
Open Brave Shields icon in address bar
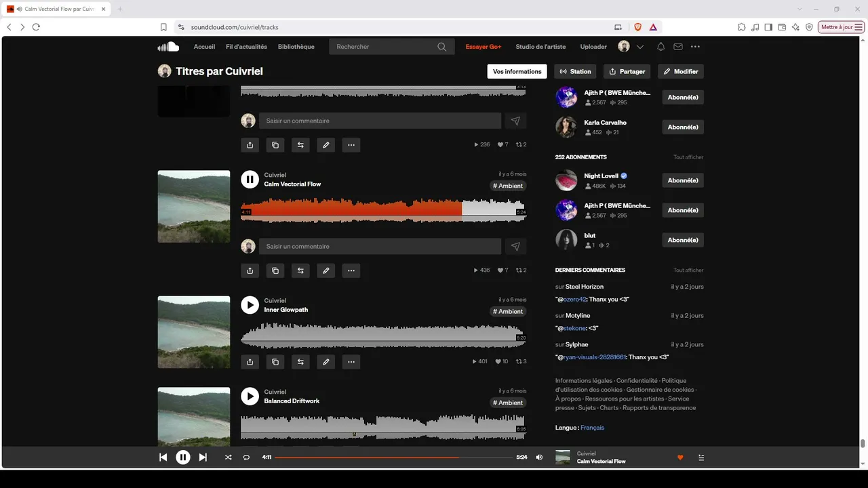(637, 27)
